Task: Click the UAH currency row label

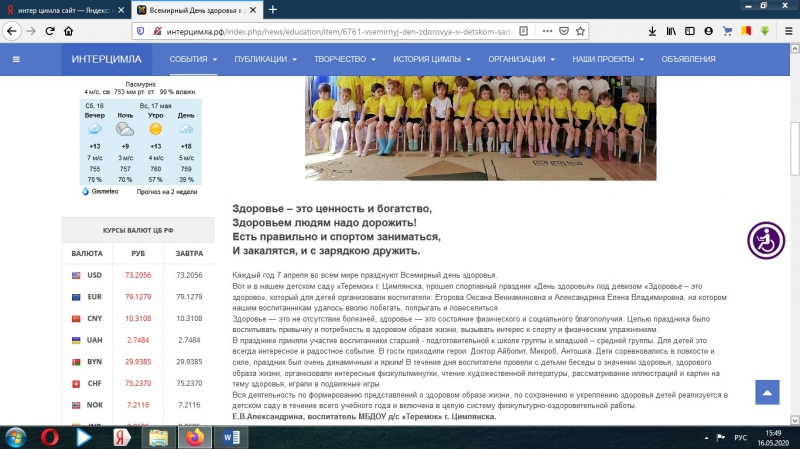Action: click(x=94, y=340)
